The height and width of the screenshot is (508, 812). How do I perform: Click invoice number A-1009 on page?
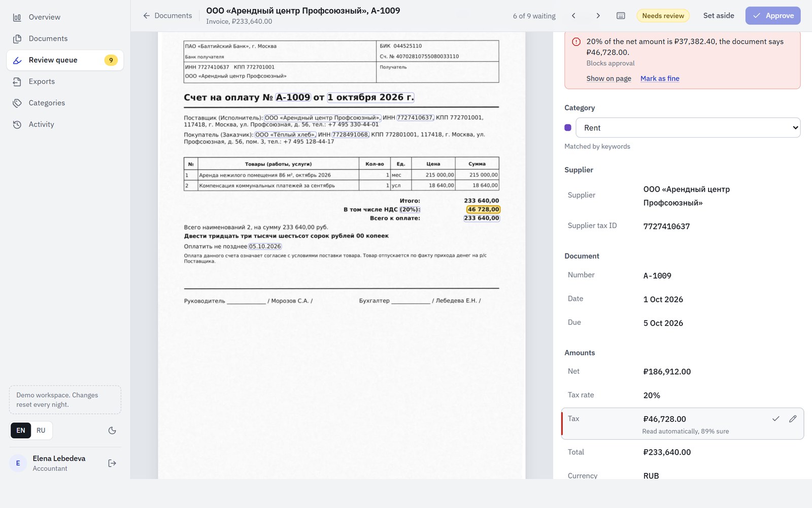coord(293,97)
